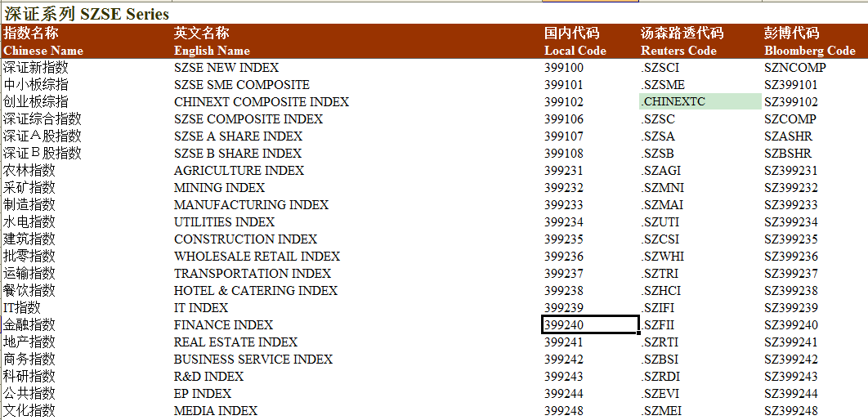
Task: Select Chinese name 地产指数
Action: [x=29, y=342]
